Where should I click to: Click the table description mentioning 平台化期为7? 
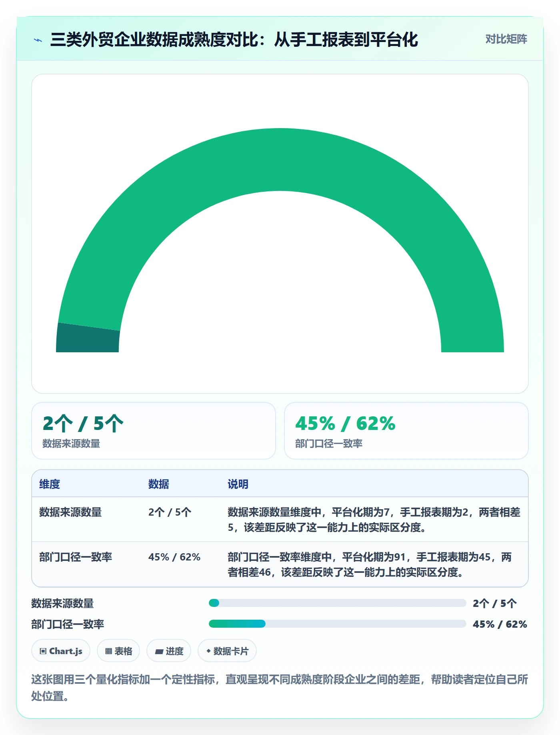374,520
